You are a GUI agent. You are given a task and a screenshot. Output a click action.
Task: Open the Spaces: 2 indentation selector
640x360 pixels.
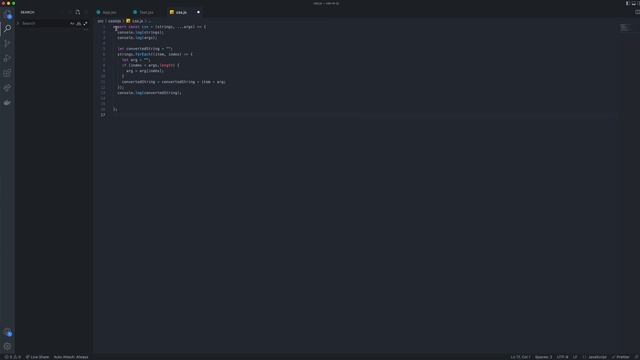coord(543,357)
